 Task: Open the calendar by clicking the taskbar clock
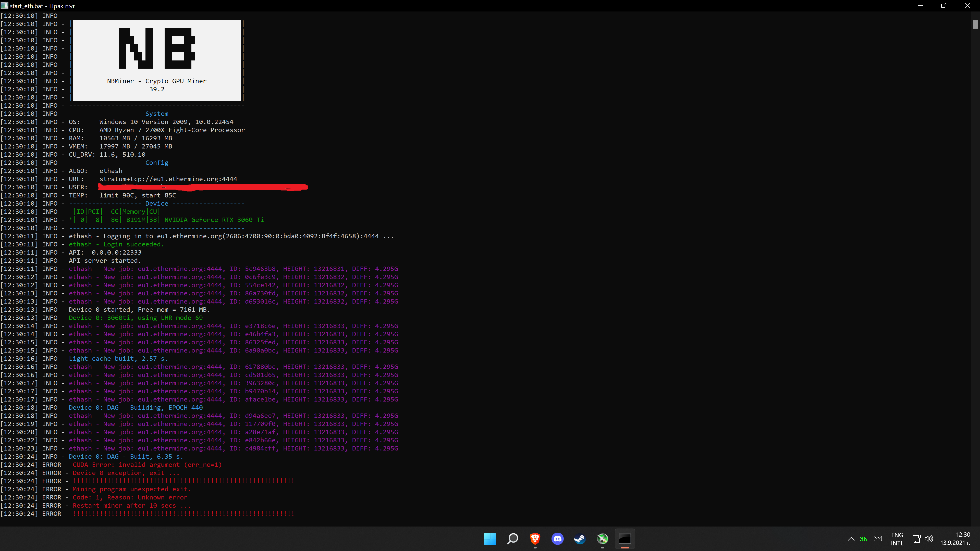(960, 539)
